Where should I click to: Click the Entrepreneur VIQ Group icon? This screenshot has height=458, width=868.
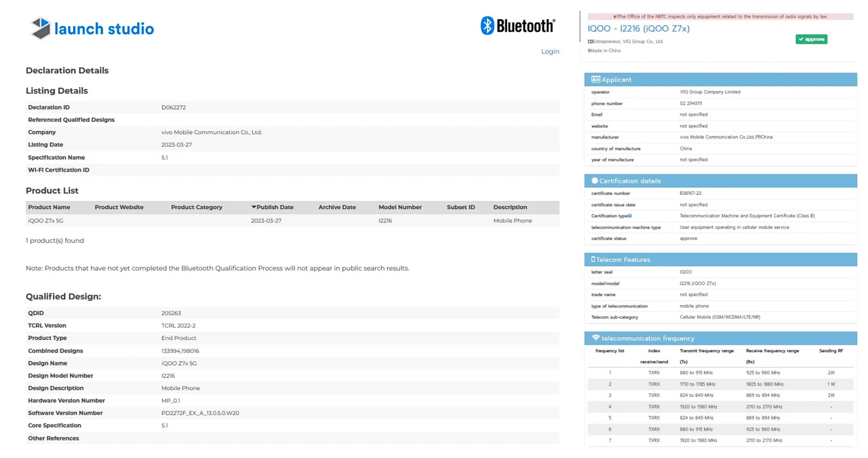590,41
